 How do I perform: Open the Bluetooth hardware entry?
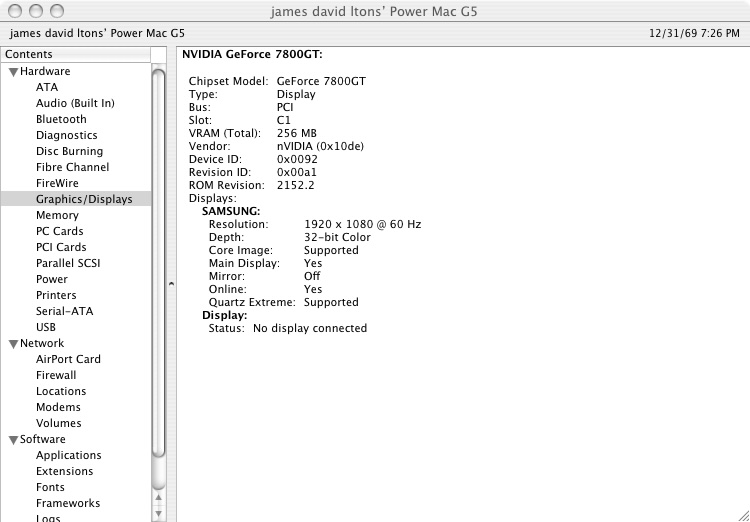click(x=61, y=119)
